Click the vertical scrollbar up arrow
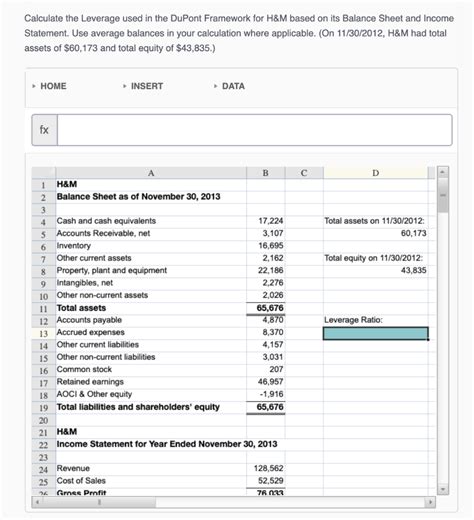This screenshot has height=520, width=474. coord(443,172)
